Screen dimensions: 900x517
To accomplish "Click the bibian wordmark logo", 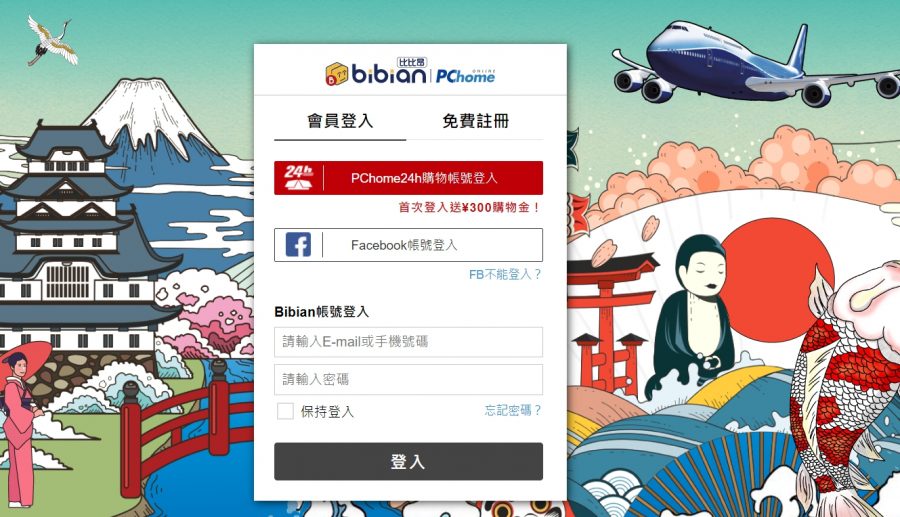I will 389,75.
